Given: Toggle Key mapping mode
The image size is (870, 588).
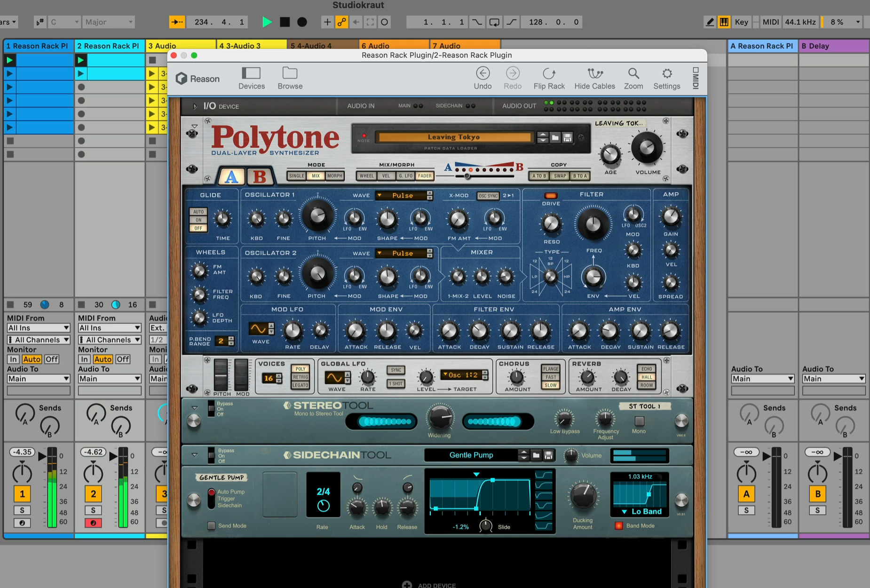Looking at the screenshot, I should click(741, 22).
